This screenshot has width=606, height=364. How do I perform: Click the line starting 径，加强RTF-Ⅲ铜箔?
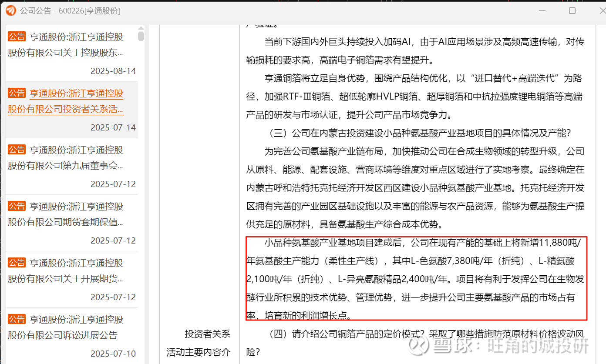[414, 97]
